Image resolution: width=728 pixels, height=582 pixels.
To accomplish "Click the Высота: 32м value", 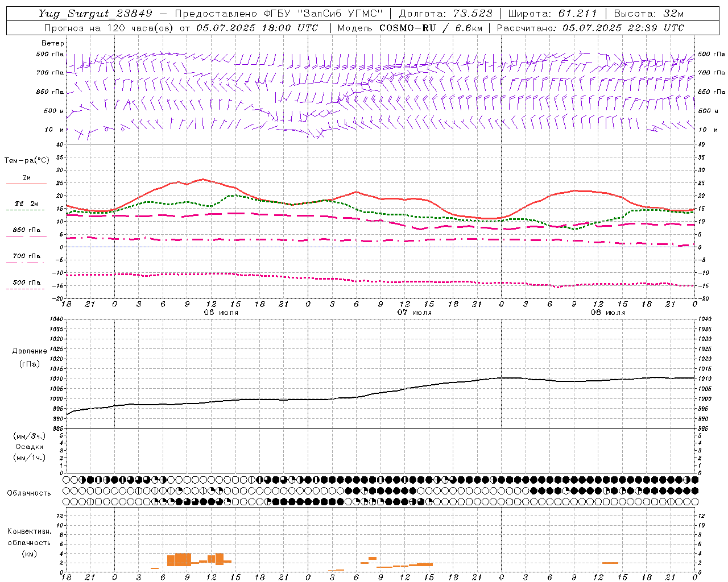I will 648,14.
